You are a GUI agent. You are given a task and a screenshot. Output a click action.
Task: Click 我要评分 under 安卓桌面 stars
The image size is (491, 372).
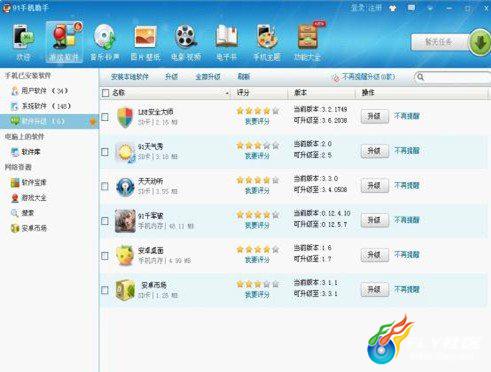pos(257,260)
